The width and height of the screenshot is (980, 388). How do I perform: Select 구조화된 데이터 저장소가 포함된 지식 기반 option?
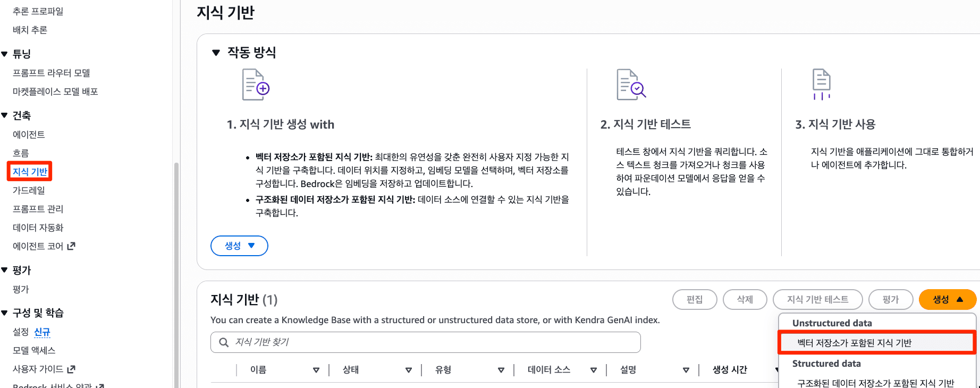click(876, 383)
